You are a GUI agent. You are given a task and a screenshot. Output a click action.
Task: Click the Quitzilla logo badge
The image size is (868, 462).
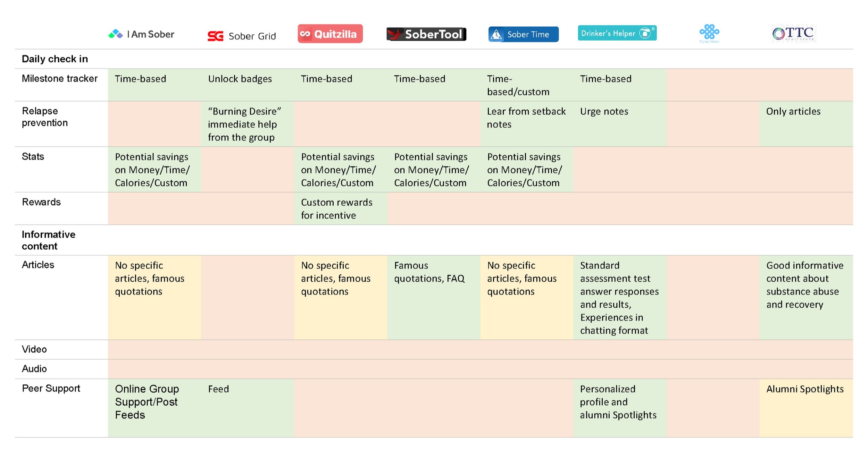330,34
